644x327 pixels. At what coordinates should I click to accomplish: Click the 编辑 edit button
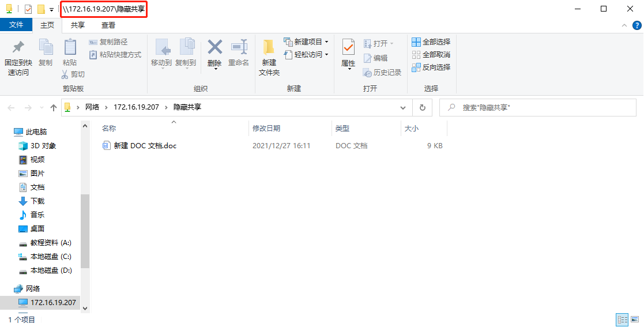pyautogui.click(x=375, y=58)
